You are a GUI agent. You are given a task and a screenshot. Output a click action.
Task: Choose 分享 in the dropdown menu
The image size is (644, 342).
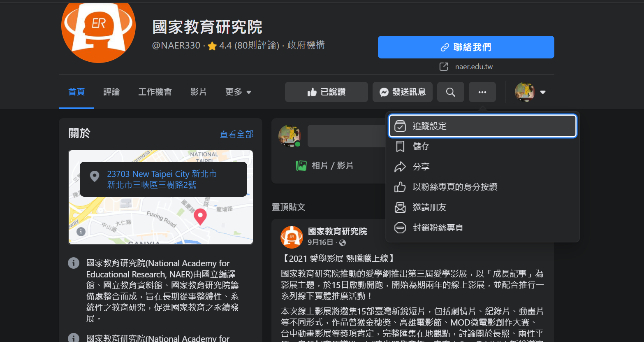482,167
